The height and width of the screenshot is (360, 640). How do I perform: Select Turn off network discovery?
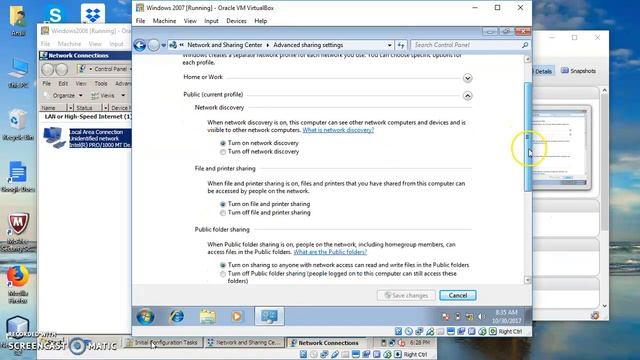tap(223, 152)
